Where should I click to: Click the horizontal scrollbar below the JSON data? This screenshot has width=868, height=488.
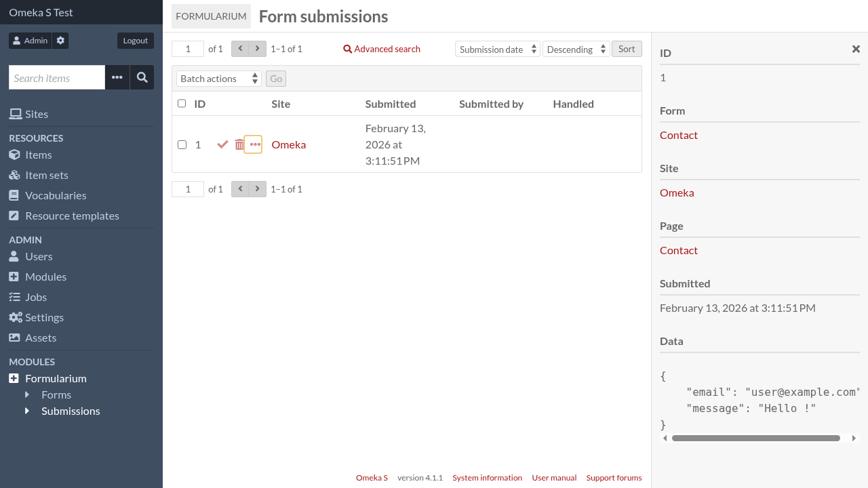pyautogui.click(x=755, y=438)
